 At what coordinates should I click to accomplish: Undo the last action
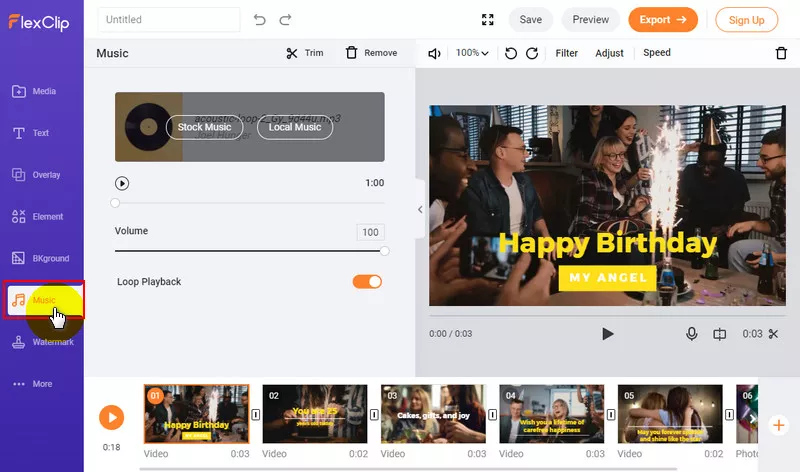(260, 19)
